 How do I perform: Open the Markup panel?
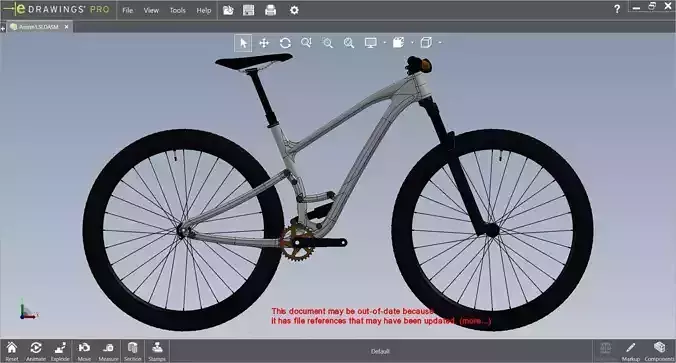(630, 351)
